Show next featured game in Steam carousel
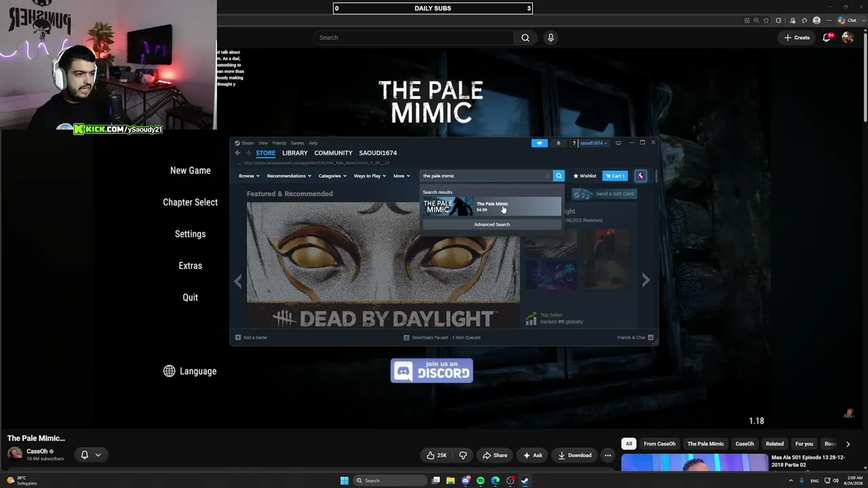This screenshot has width=868, height=488. point(646,280)
